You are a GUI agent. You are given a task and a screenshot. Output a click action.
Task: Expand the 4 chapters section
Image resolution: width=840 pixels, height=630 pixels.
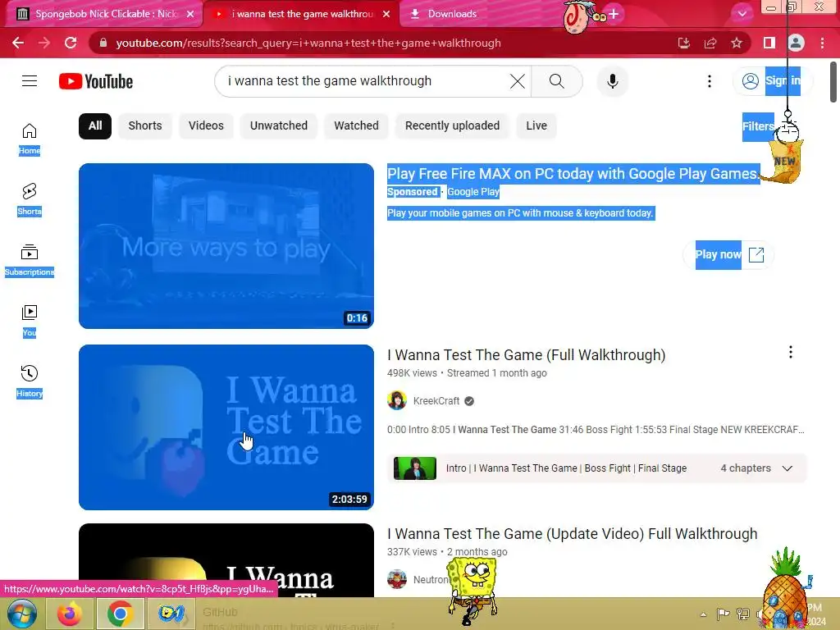[x=756, y=468]
